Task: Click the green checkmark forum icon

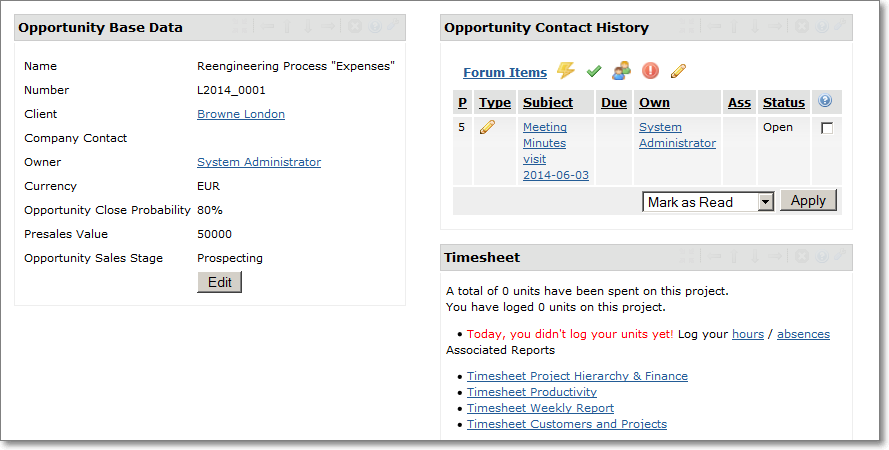Action: tap(594, 71)
